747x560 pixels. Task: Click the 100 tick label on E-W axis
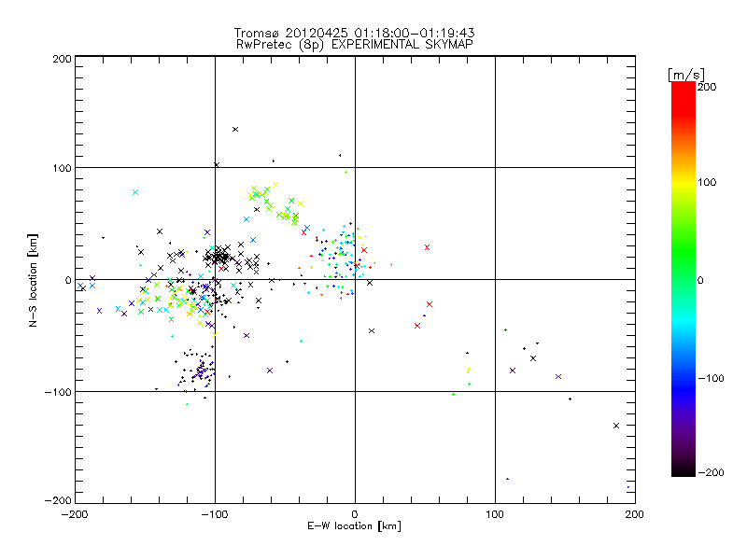click(x=495, y=514)
